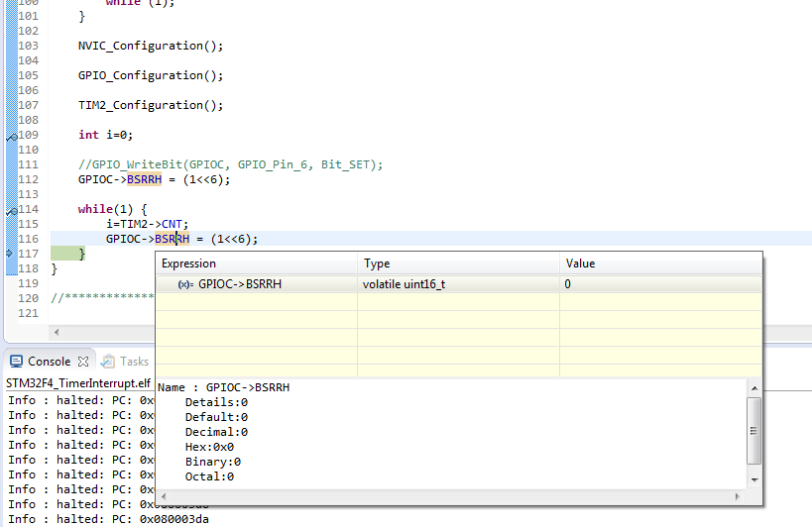This screenshot has height=527, width=812.
Task: Click the 'Hex:0x0' details line
Action: (209, 447)
